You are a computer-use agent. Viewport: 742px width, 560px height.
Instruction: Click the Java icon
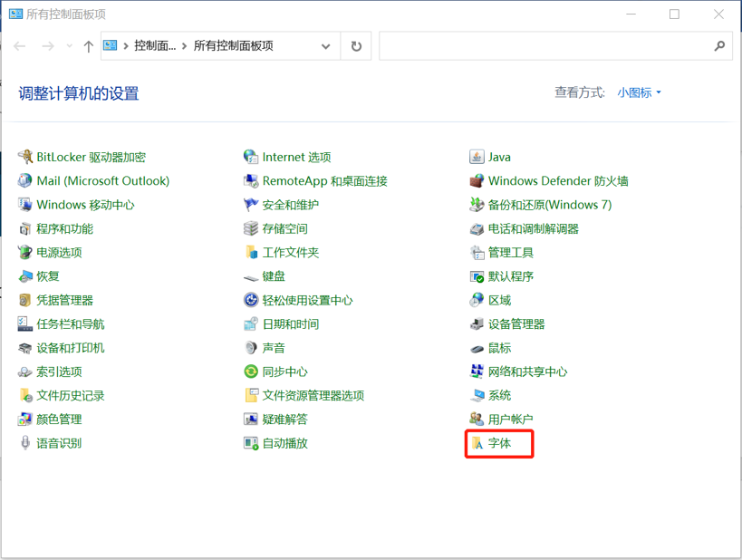pos(477,157)
